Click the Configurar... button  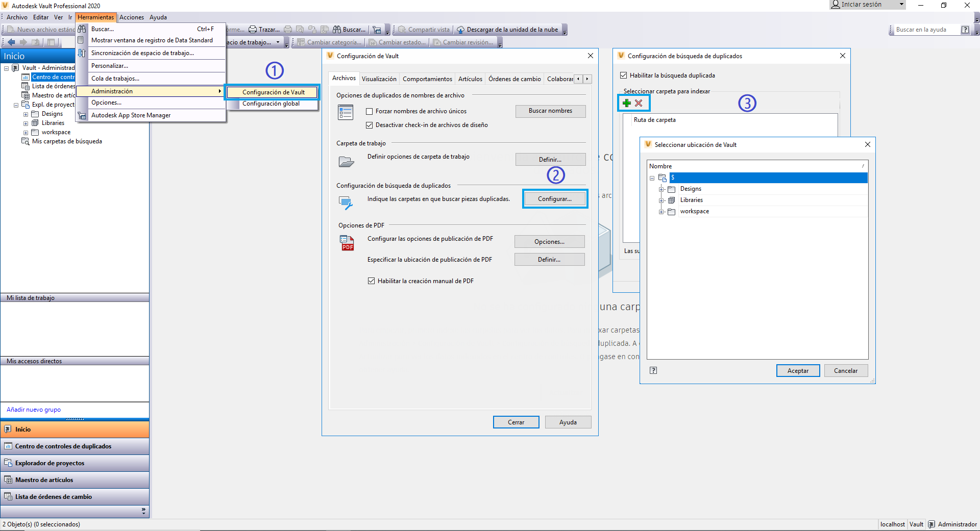(555, 199)
